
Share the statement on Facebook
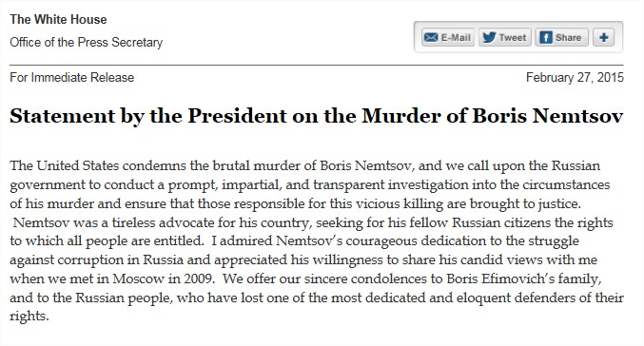[561, 37]
